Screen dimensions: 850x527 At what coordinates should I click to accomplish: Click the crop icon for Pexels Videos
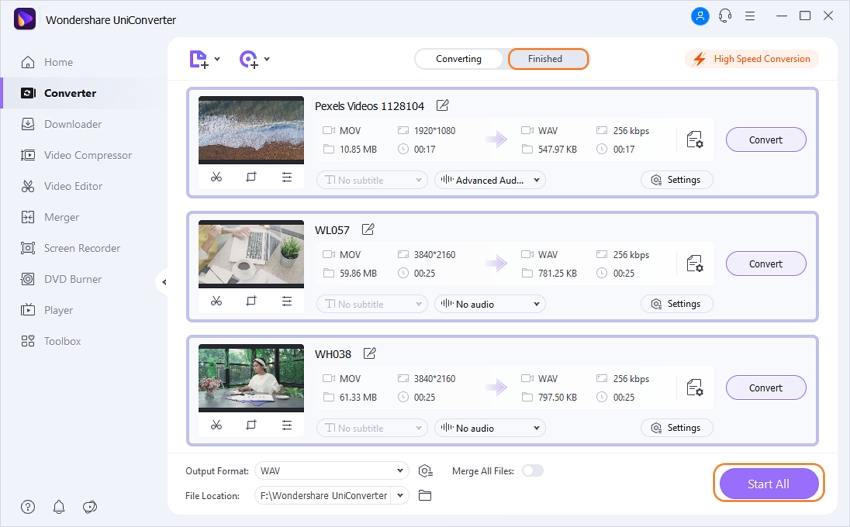click(251, 177)
